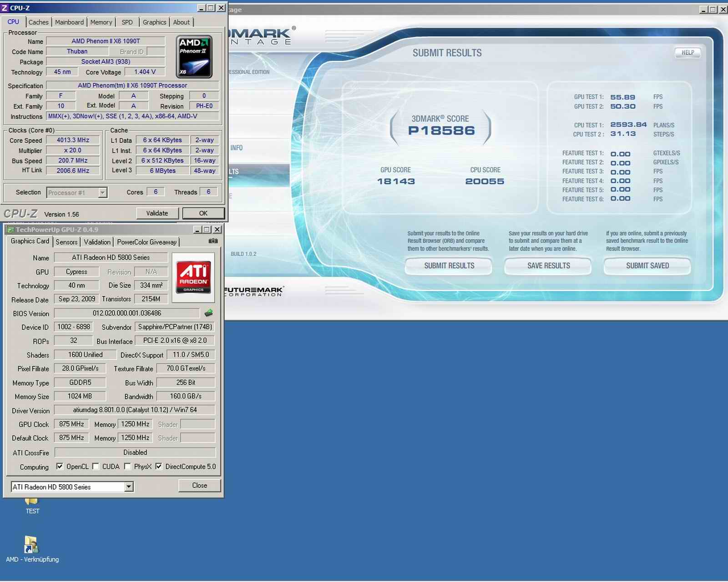Click the CPU score value 20055
Viewport: 728px width, 582px height.
coord(485,181)
